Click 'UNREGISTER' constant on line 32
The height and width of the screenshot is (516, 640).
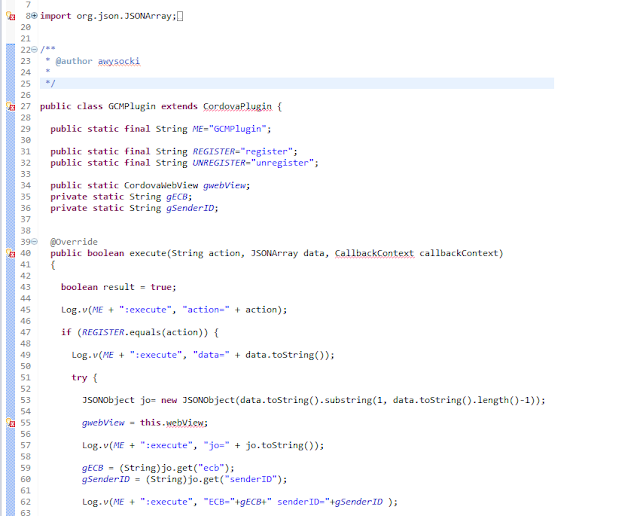219,163
